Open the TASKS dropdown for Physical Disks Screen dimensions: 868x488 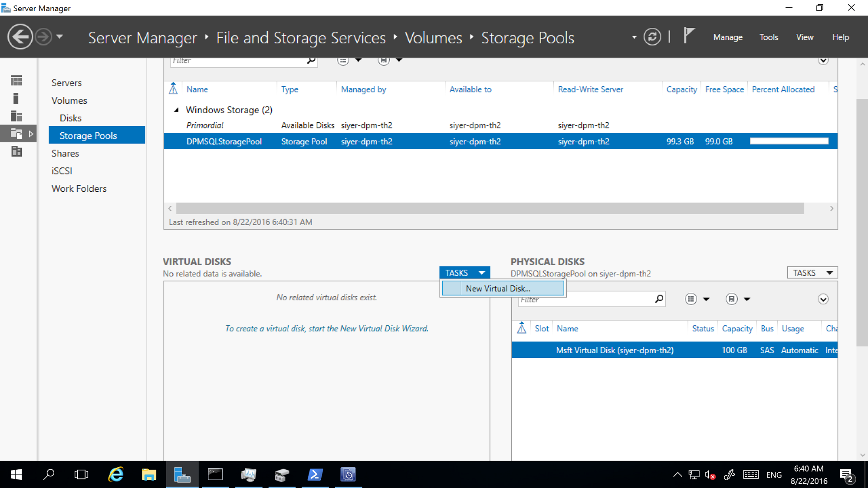(x=812, y=272)
